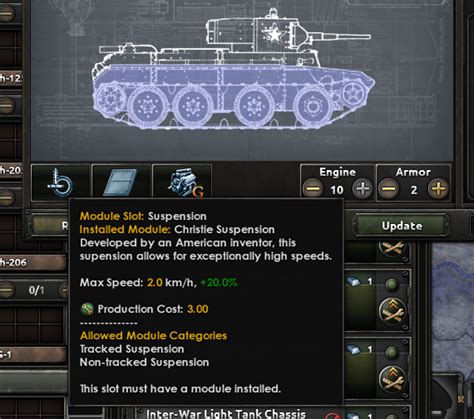This screenshot has width=474, height=419.
Task: Click the upper crossed-tools upgrade icon with chevrons
Action: [x=393, y=311]
